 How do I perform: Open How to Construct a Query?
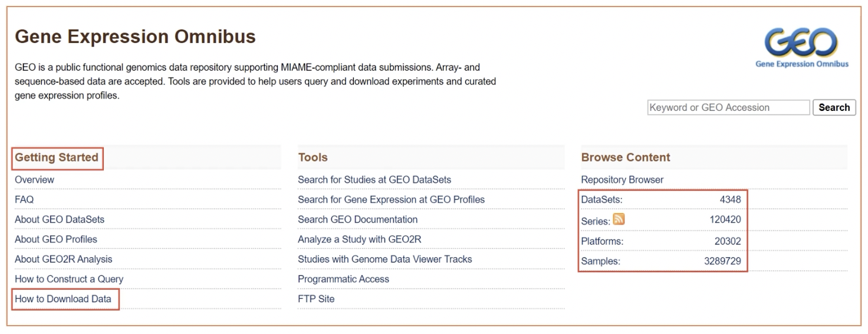click(69, 279)
